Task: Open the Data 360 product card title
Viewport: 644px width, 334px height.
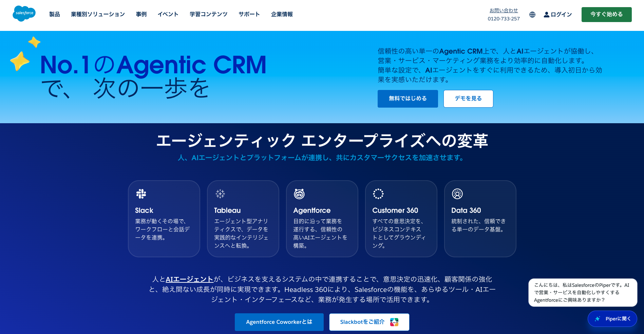Action: pyautogui.click(x=466, y=210)
